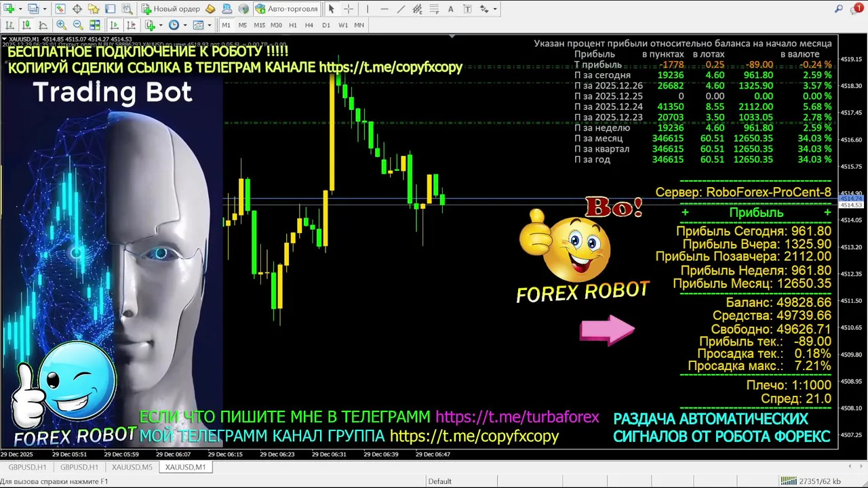Select the crosshair tool
The image size is (868, 488).
click(x=349, y=9)
